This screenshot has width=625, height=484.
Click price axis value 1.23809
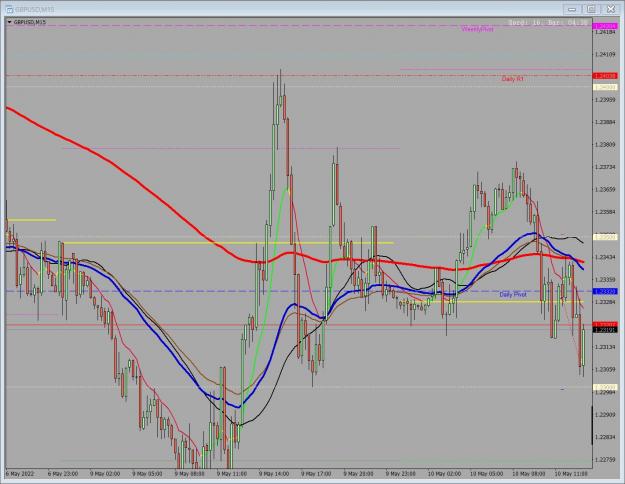pyautogui.click(x=605, y=144)
